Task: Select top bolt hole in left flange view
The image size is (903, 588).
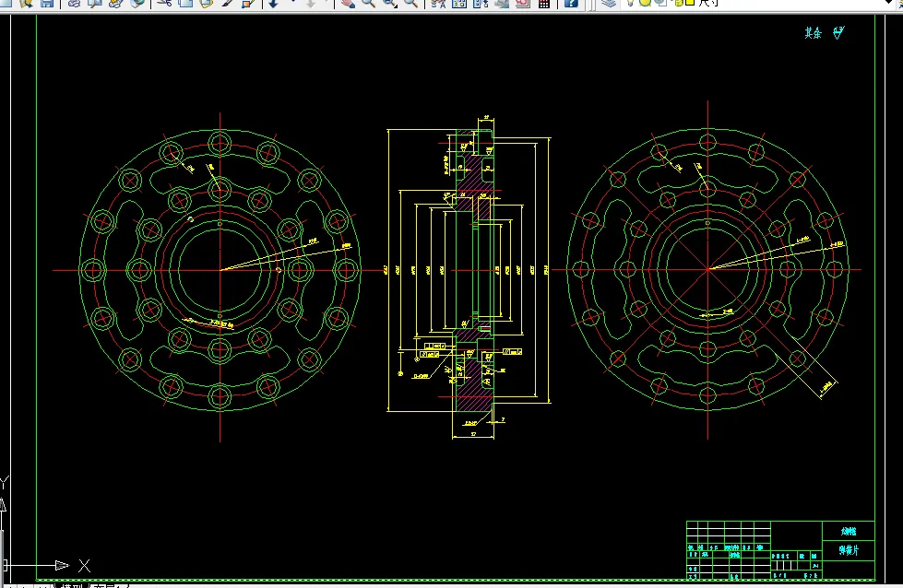Action: 220,142
